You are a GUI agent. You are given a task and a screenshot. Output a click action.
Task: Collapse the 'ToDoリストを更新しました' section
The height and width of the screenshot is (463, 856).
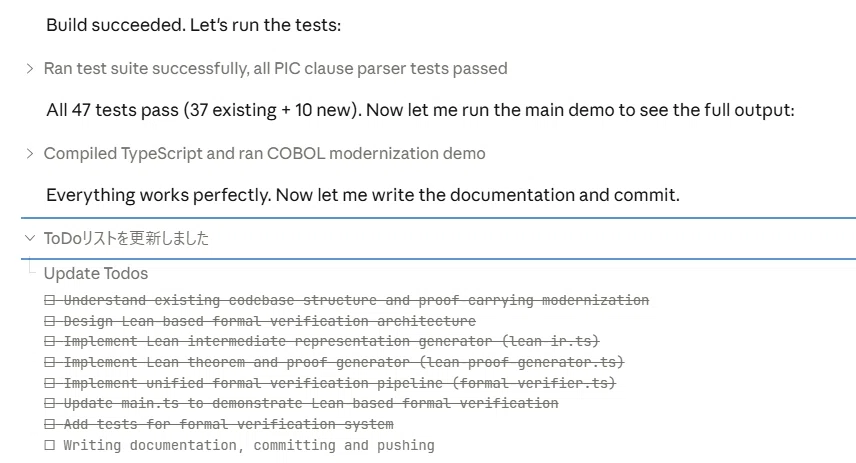(30, 238)
